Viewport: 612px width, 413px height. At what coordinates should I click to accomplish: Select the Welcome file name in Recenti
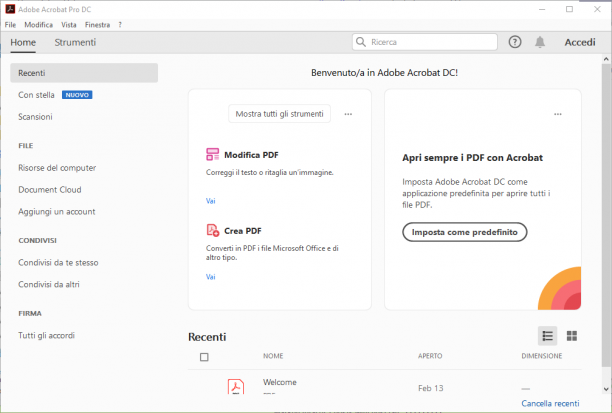280,382
